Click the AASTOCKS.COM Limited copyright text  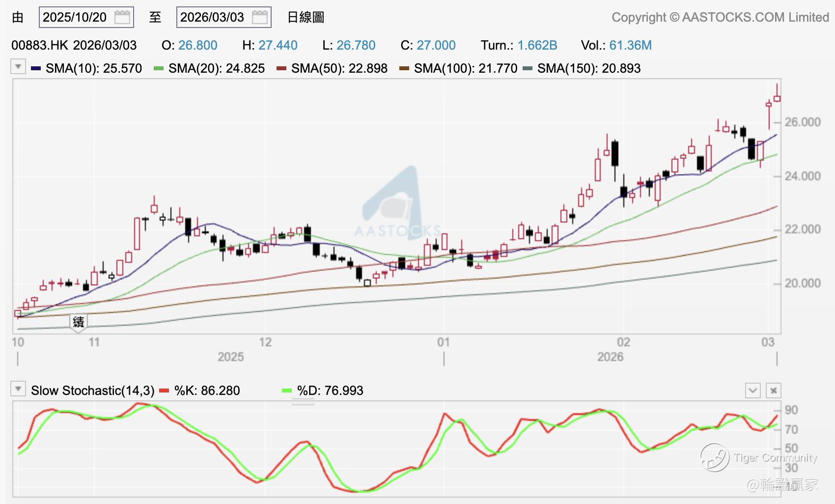(720, 17)
